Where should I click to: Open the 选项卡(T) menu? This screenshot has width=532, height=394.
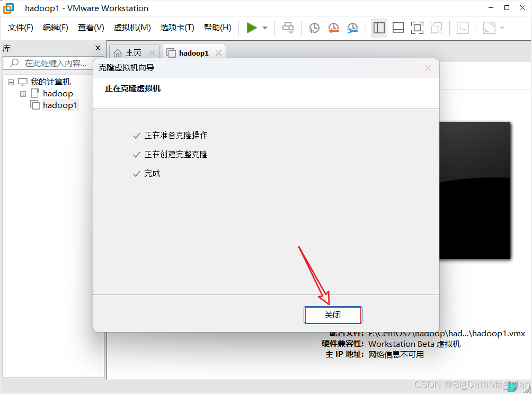click(177, 28)
